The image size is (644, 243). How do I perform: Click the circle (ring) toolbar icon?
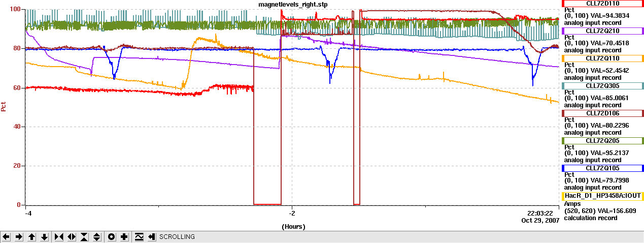point(112,237)
